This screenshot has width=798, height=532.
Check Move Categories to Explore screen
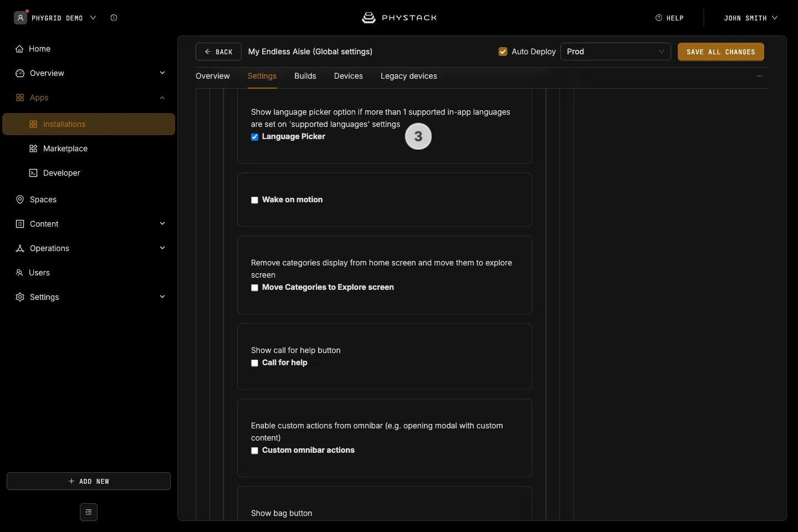(x=255, y=288)
